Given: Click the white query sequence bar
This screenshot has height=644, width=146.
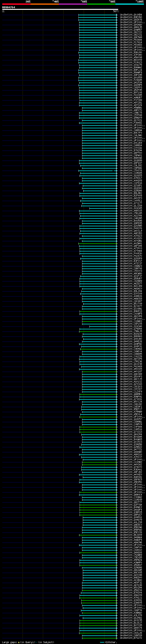Looking at the screenshot, I should [60, 10].
